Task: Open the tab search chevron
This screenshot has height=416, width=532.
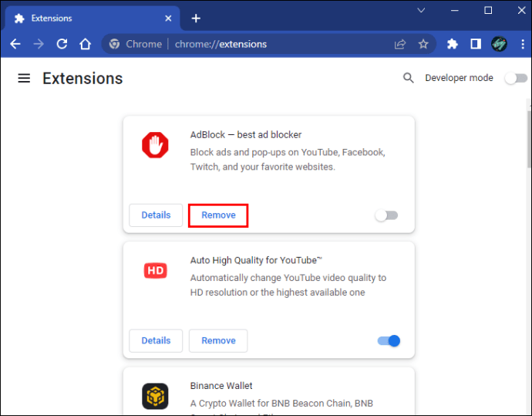Action: 421,10
